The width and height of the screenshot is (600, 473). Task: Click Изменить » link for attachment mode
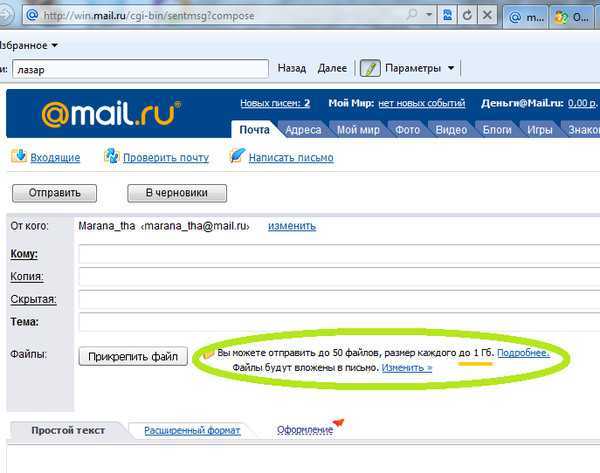pos(407,368)
